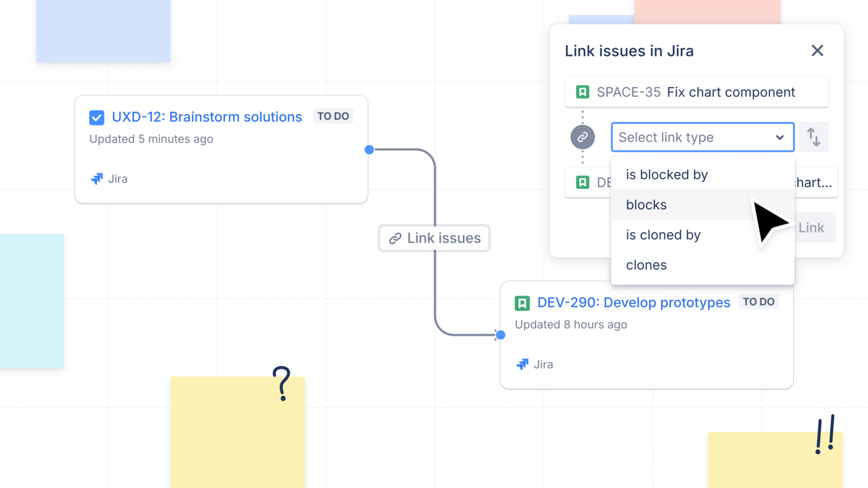Click the green issue icon in the second issue field

581,182
